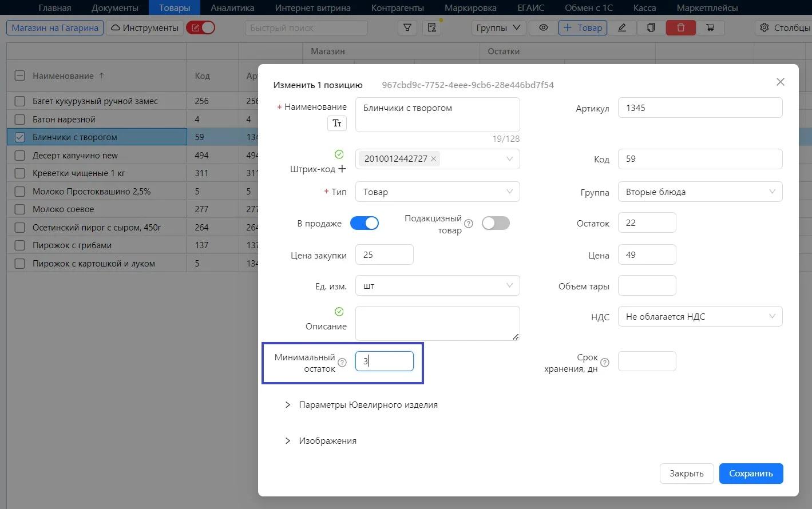This screenshot has width=812, height=509.
Task: Open ЕГАИС menu tab
Action: 531,7
